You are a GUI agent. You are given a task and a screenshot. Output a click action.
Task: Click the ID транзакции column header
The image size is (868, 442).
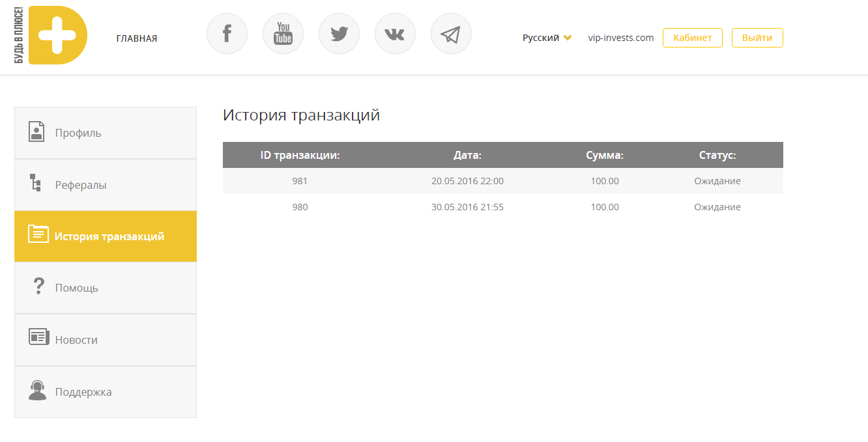click(300, 156)
